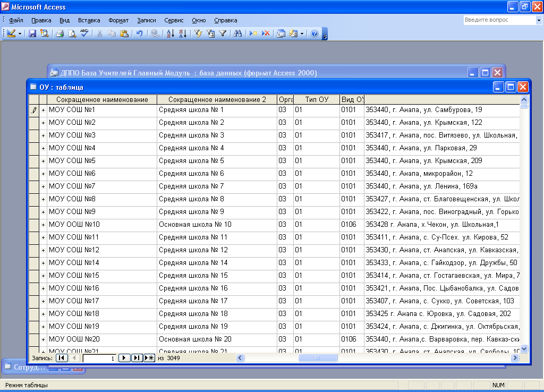
Task: Select the row selector for МОУ СОШ №3
Action: click(x=33, y=135)
